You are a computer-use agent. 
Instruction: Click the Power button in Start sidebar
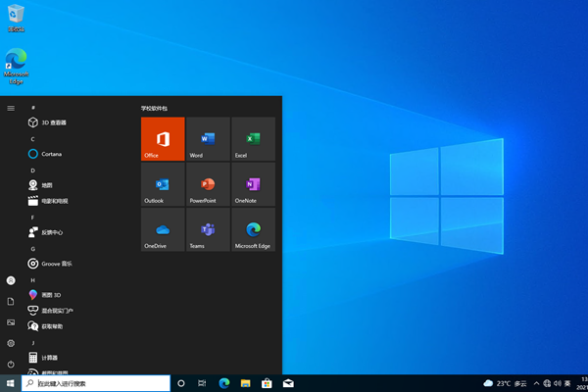click(11, 365)
